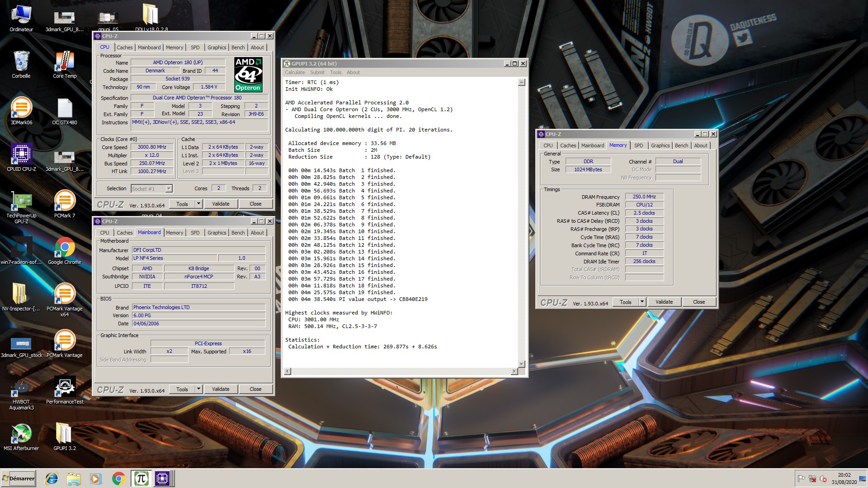Open the OC GTX480 text file

tap(65, 111)
